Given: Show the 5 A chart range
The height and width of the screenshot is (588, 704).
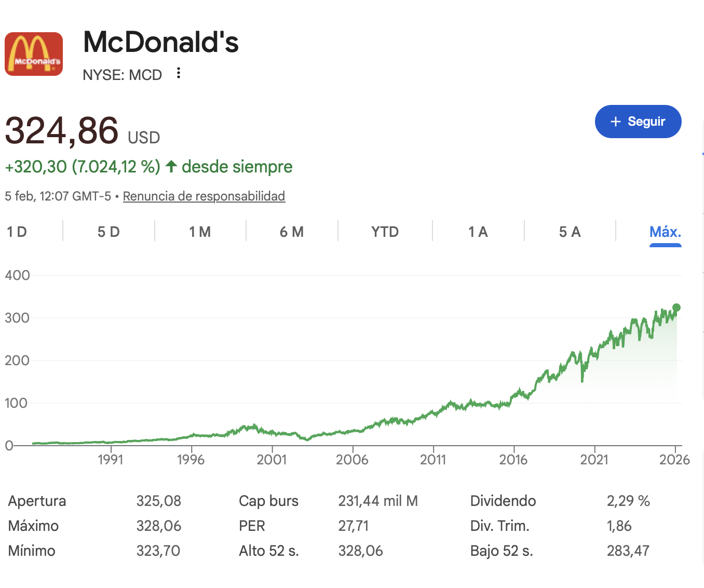Looking at the screenshot, I should (x=570, y=232).
